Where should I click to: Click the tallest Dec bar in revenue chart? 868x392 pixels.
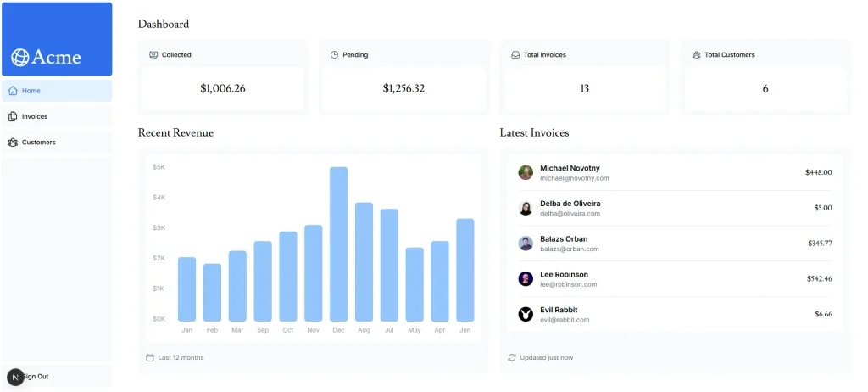[x=339, y=244]
